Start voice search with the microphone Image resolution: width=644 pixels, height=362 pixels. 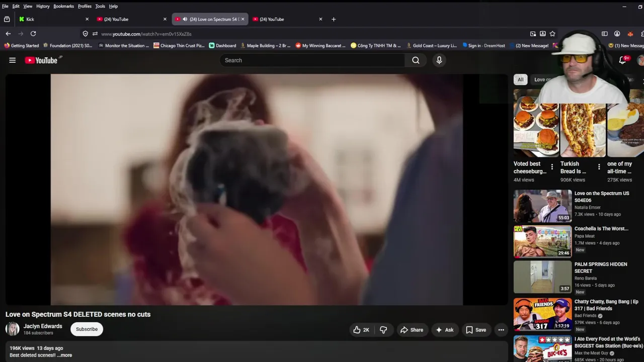(x=439, y=60)
